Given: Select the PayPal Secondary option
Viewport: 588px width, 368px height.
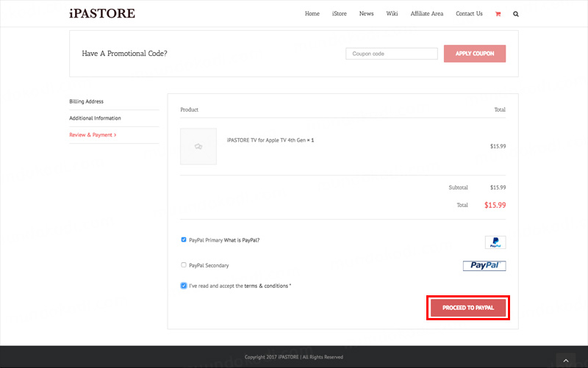Looking at the screenshot, I should tap(184, 265).
